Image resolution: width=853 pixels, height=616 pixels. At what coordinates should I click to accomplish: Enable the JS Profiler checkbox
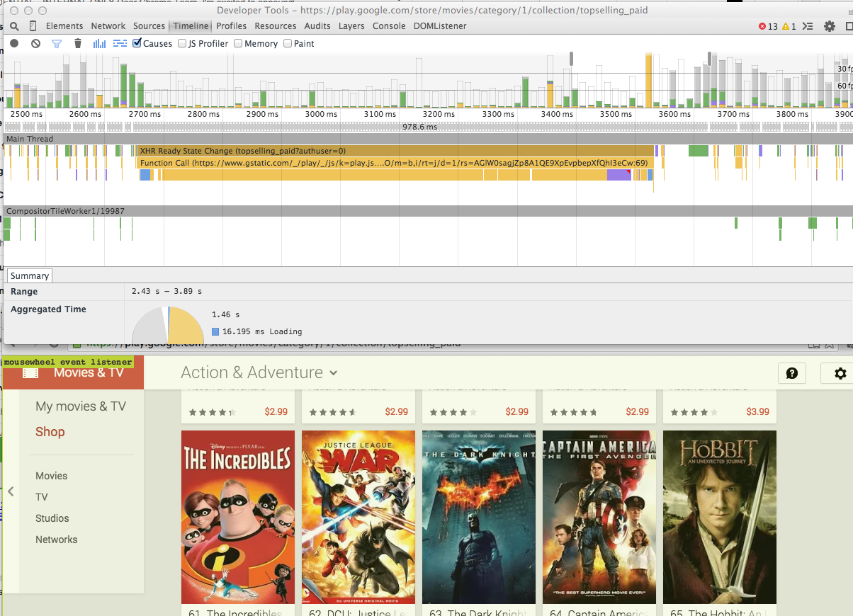182,43
